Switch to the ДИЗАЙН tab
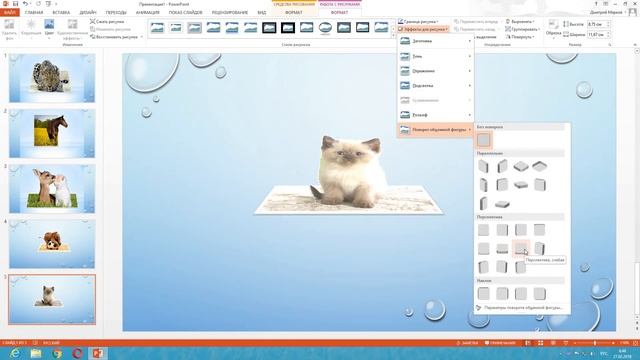This screenshot has height=360, width=640. point(88,13)
